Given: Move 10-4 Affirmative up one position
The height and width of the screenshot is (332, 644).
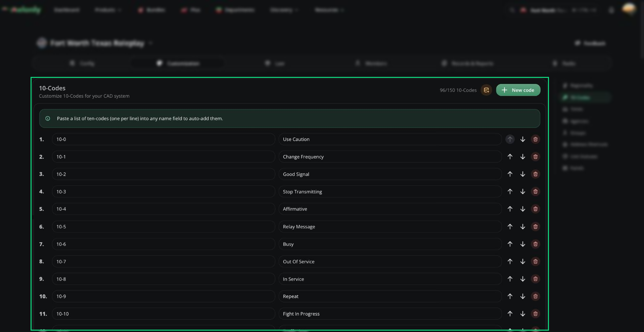Looking at the screenshot, I should [510, 209].
